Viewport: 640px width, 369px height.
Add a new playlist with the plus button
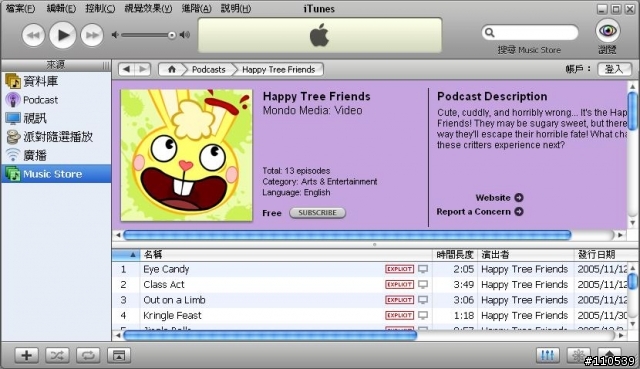pyautogui.click(x=27, y=355)
